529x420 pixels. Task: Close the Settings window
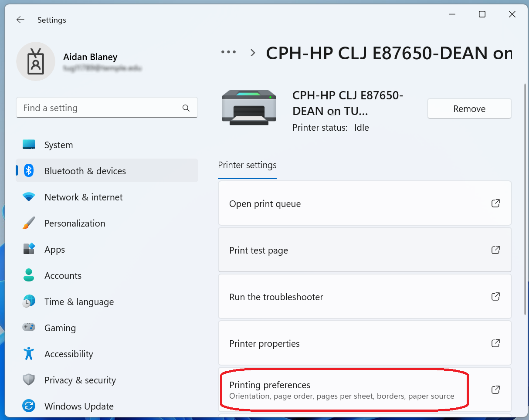[512, 14]
